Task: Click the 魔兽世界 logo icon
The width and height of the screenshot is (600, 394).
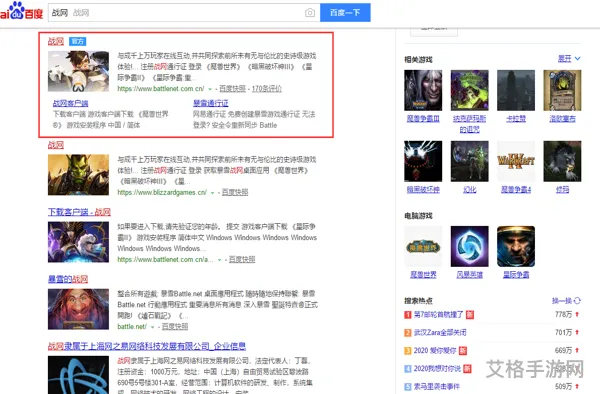Action: click(x=423, y=246)
